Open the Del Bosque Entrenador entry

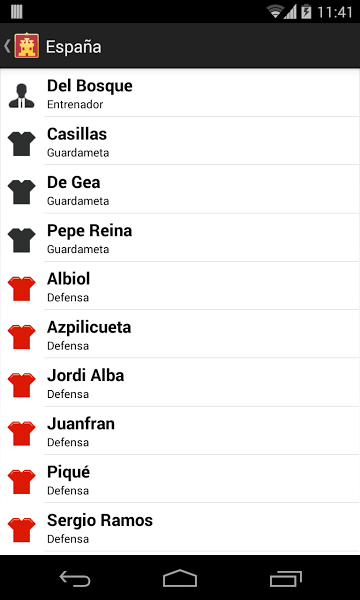[180, 93]
